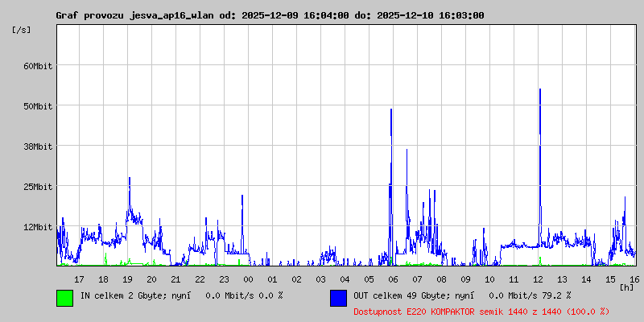
Task: Select hour 16 at the axis end
Action: point(634,279)
